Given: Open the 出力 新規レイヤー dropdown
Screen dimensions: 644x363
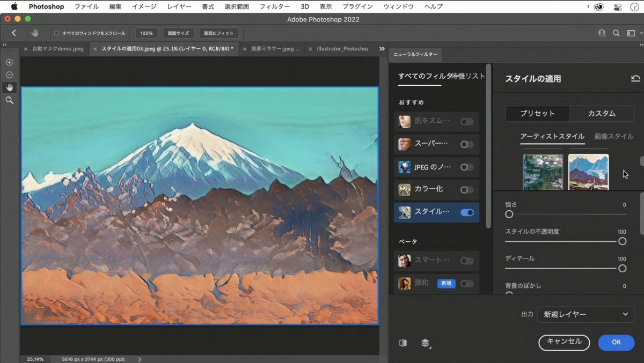Looking at the screenshot, I should [585, 315].
